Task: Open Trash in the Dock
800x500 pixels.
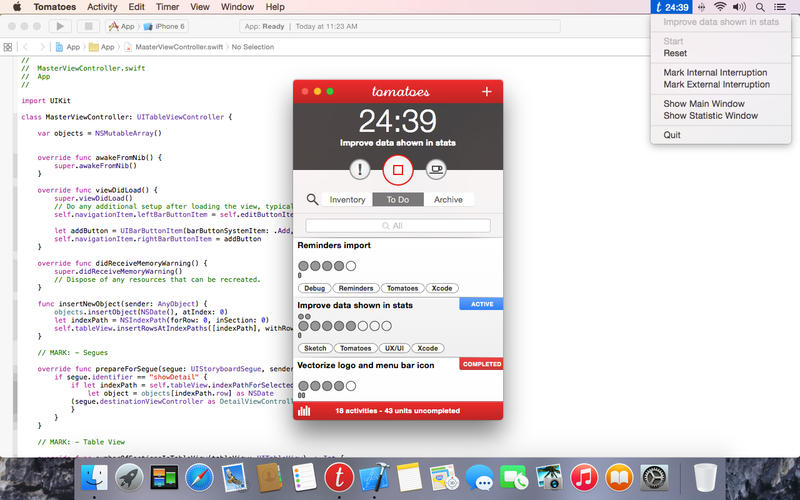Action: 706,478
